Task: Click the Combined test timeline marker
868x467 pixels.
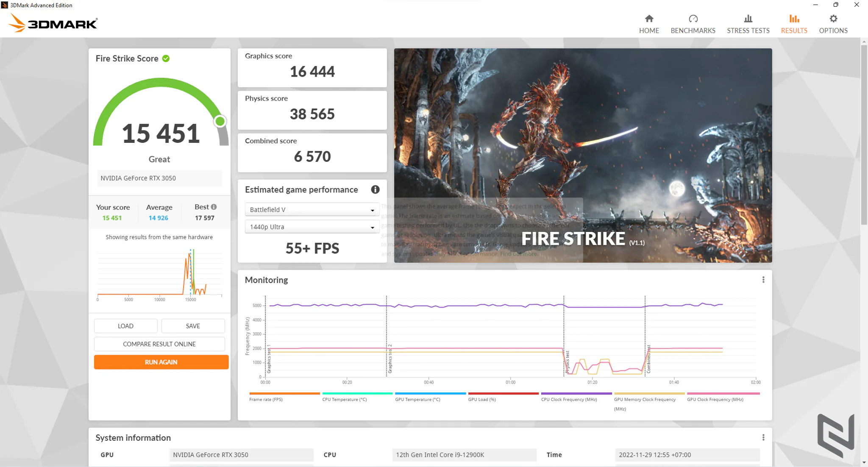Action: coord(648,359)
